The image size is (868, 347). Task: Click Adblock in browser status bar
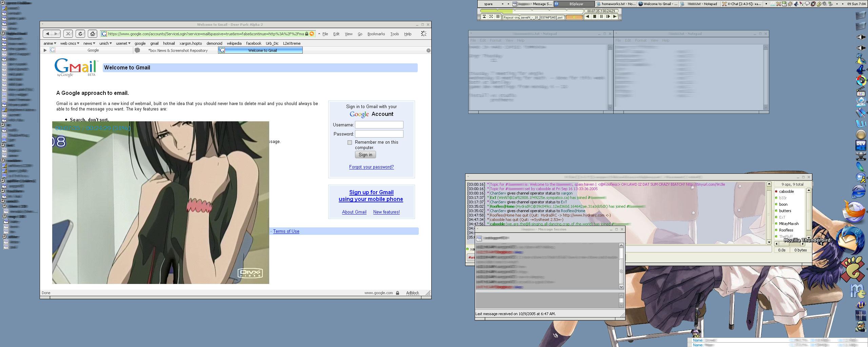point(413,293)
